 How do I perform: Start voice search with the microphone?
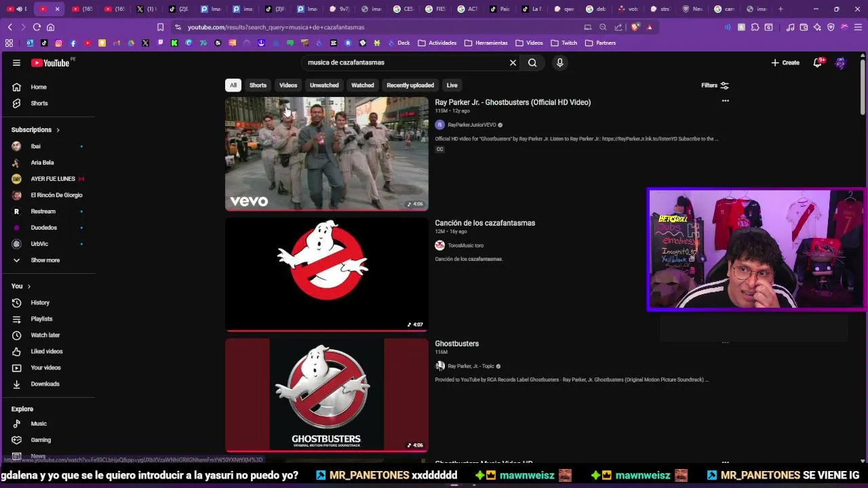coord(559,62)
